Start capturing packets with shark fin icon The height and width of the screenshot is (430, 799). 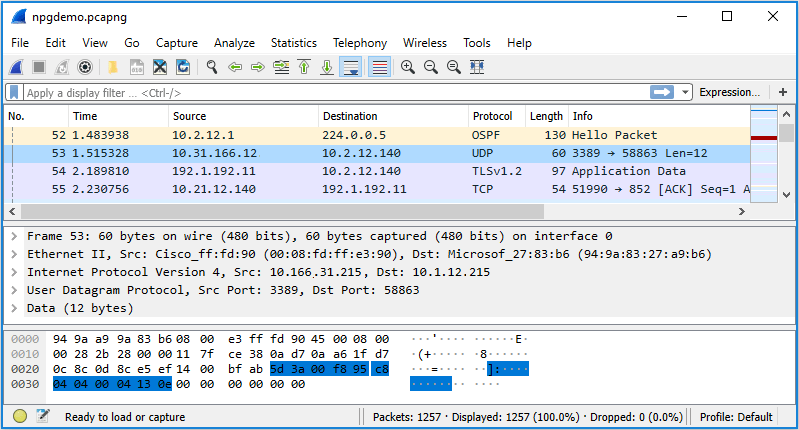(x=16, y=67)
